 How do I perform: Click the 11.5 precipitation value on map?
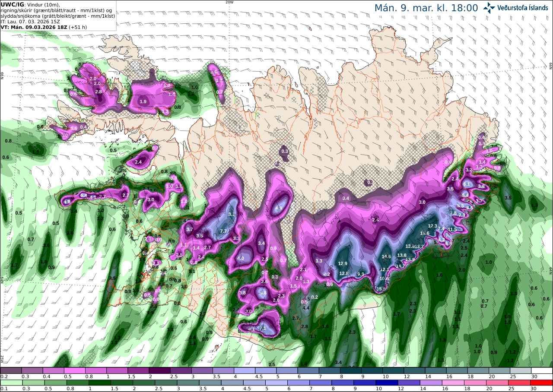tap(452, 229)
